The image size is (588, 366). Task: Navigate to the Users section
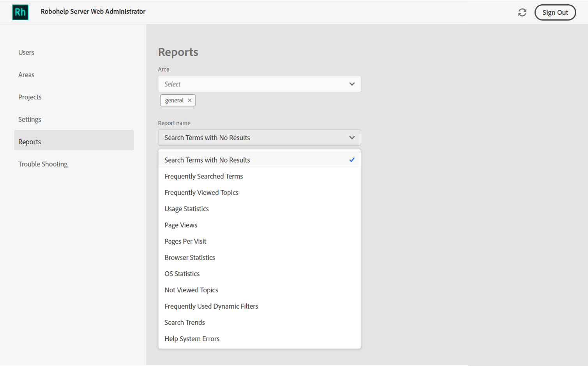point(26,52)
